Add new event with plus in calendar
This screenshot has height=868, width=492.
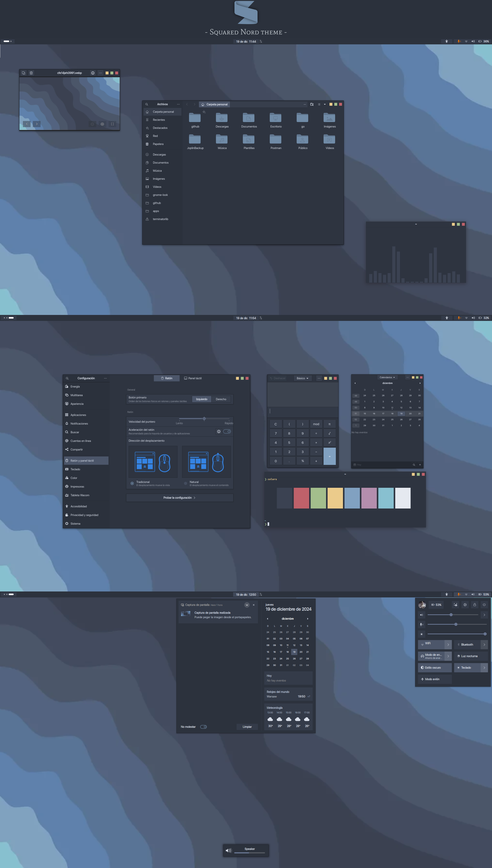tap(420, 465)
